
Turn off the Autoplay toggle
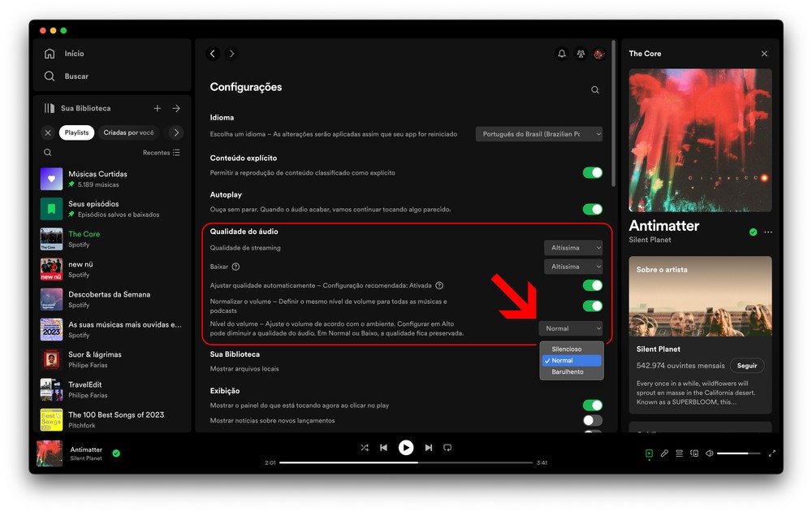click(x=592, y=209)
